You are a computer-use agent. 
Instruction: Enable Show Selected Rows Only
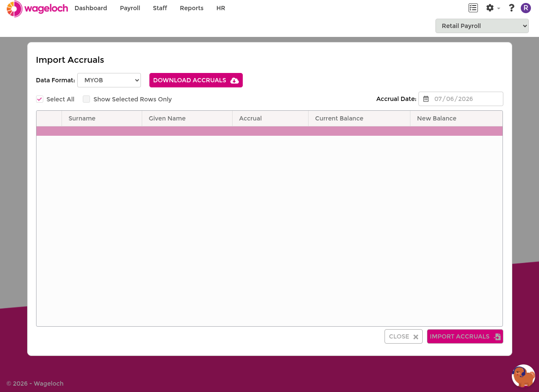tap(86, 99)
